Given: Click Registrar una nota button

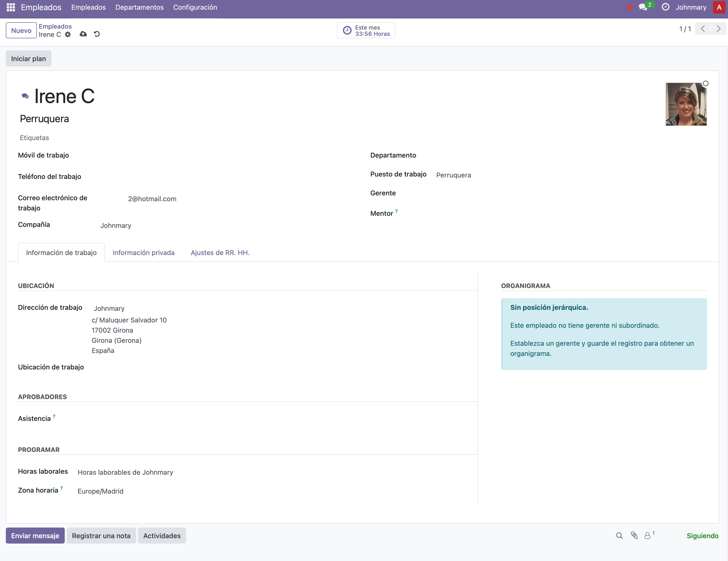Looking at the screenshot, I should pos(101,536).
